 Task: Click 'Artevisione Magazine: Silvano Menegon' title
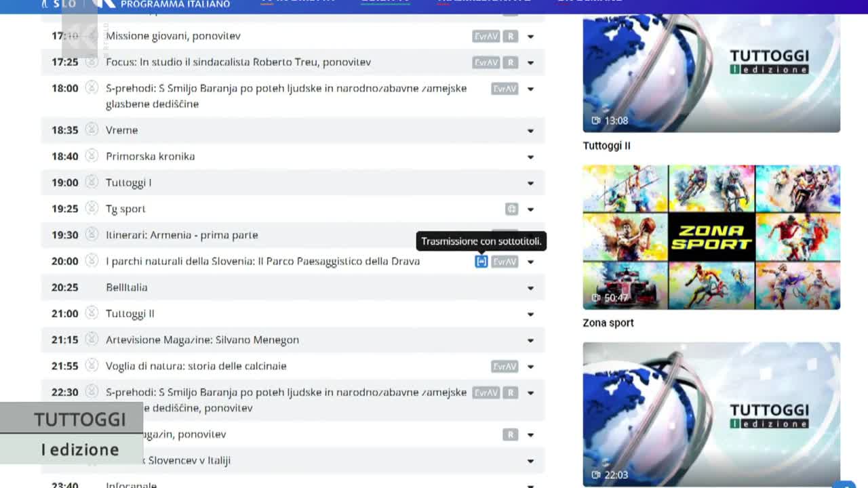pyautogui.click(x=202, y=340)
